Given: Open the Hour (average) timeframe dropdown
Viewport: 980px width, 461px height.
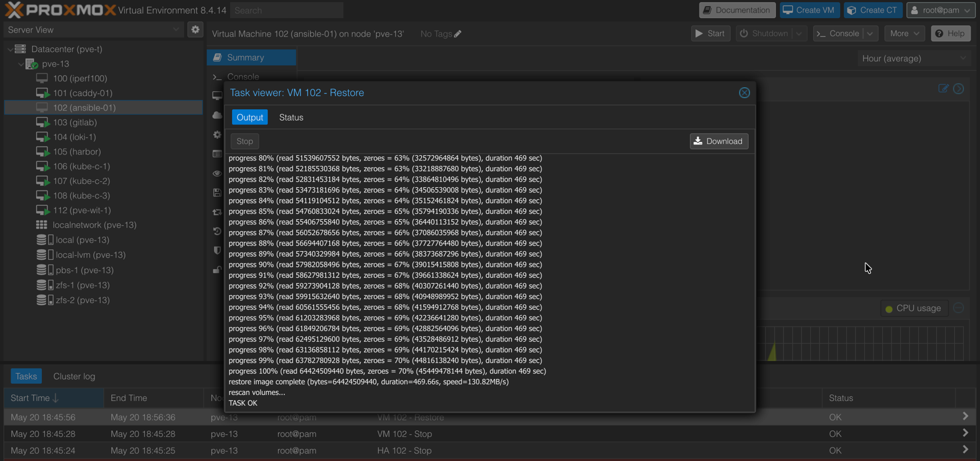Looking at the screenshot, I should coord(914,59).
